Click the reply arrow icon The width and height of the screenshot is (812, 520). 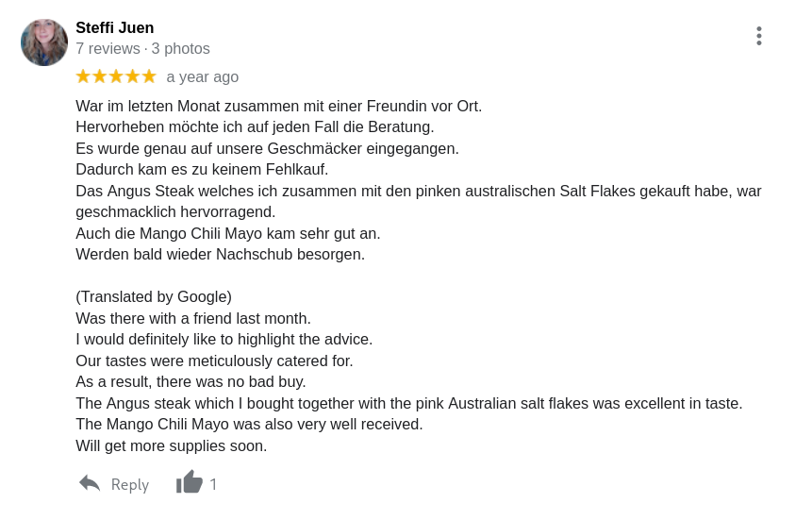tap(90, 483)
